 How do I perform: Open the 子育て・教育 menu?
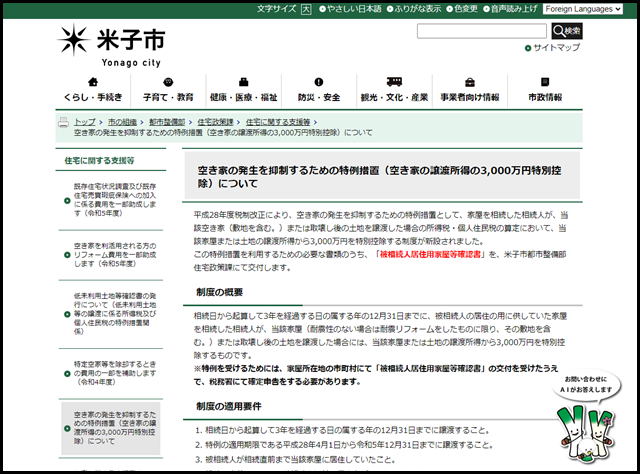pyautogui.click(x=168, y=97)
